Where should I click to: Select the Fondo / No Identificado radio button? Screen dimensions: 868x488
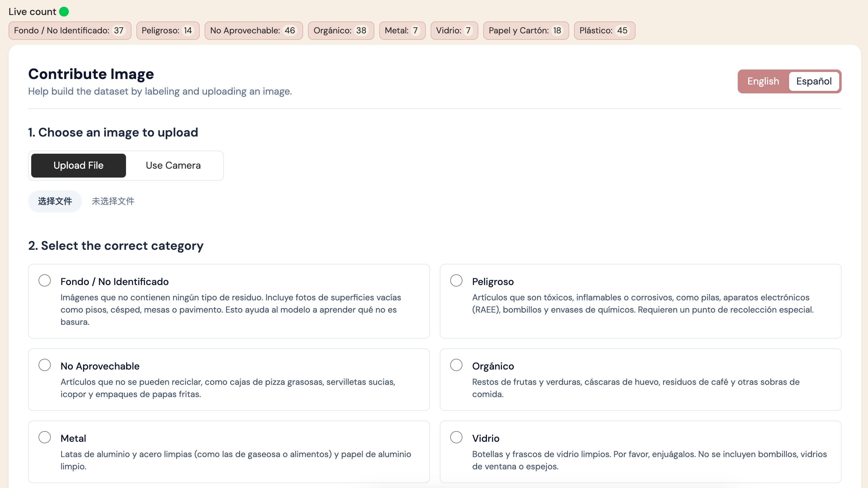click(x=44, y=281)
